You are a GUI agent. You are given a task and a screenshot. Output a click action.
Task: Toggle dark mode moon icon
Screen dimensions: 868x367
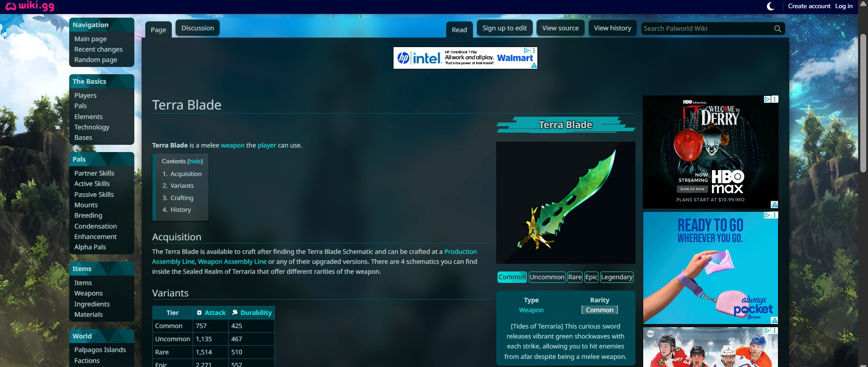click(x=771, y=6)
